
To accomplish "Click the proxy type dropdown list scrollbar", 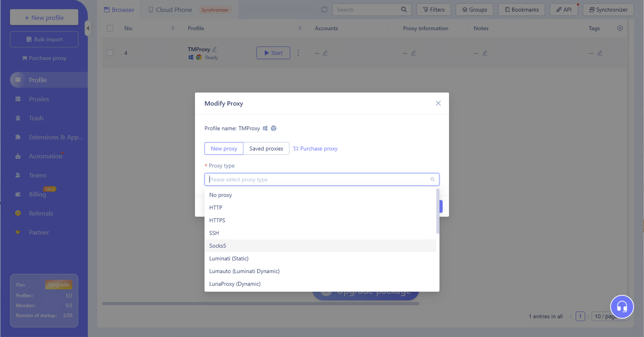I will point(438,211).
